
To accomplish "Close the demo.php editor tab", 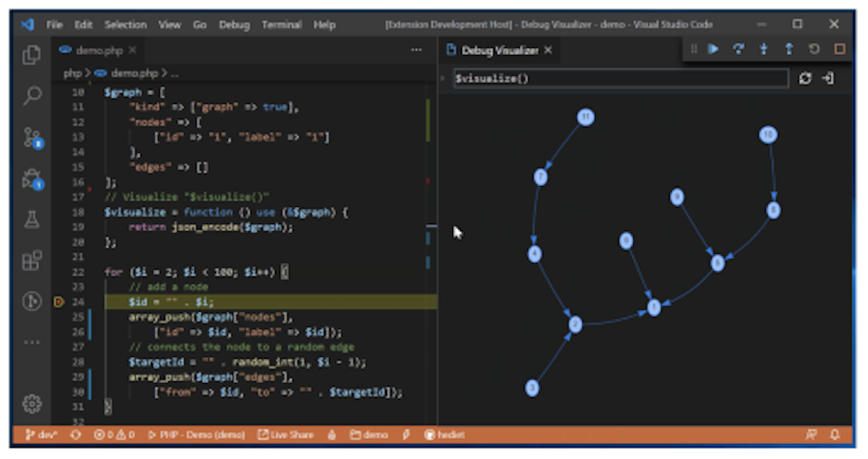I will point(132,50).
